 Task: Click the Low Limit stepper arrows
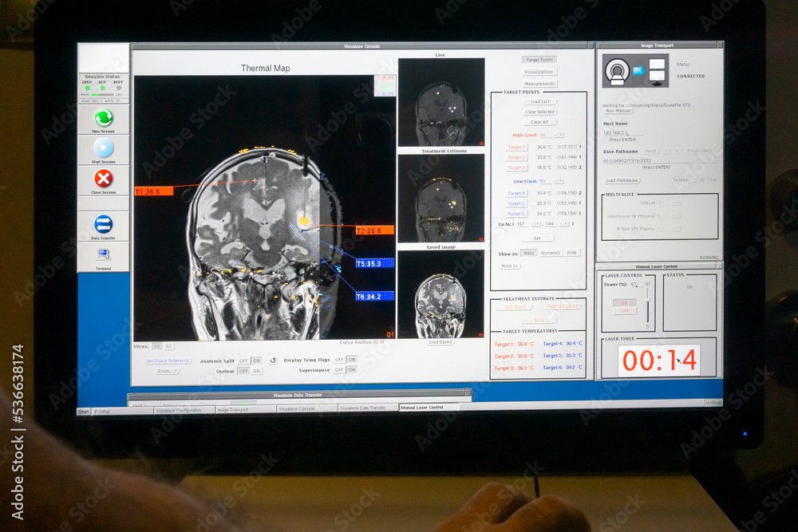tap(559, 181)
